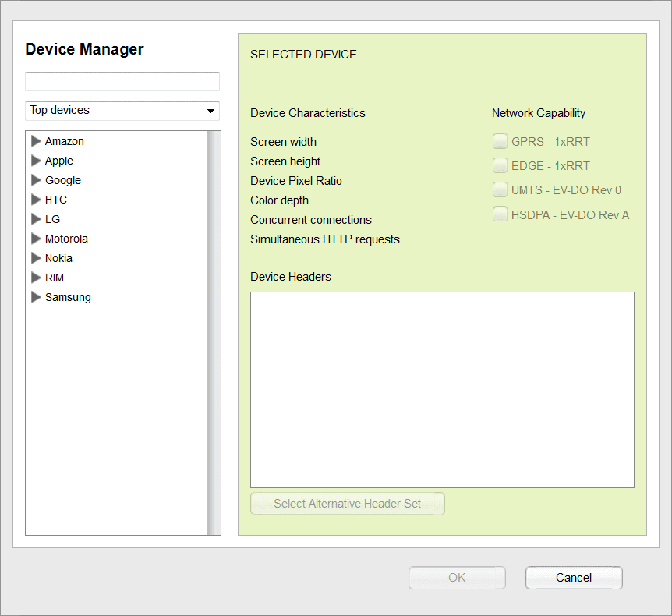Click the Simultaneous HTTP requests label
This screenshot has width=672, height=616.
point(325,239)
